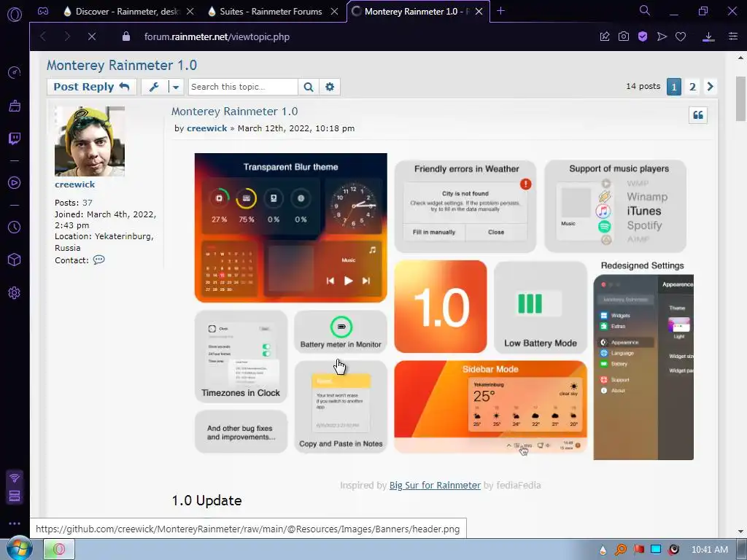
Task: Open advanced search gear icon
Action: coord(330,87)
